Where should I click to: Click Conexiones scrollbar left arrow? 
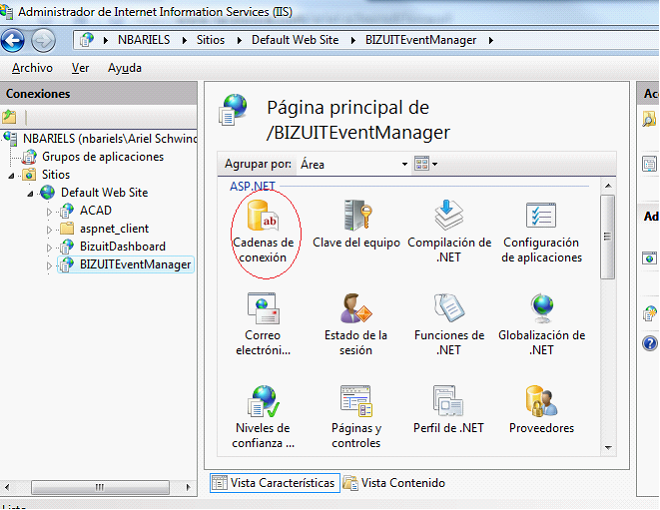[7, 487]
